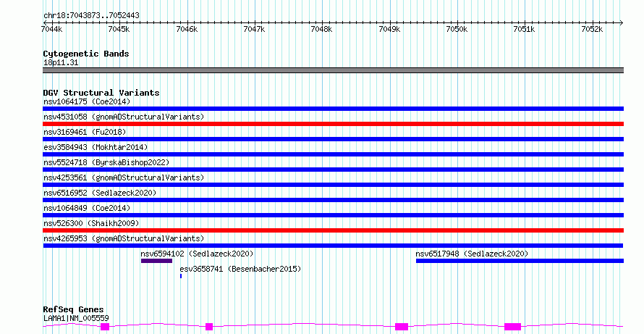Click the 7051k ruler tick label
This screenshot has width=644, height=334.
[x=524, y=29]
